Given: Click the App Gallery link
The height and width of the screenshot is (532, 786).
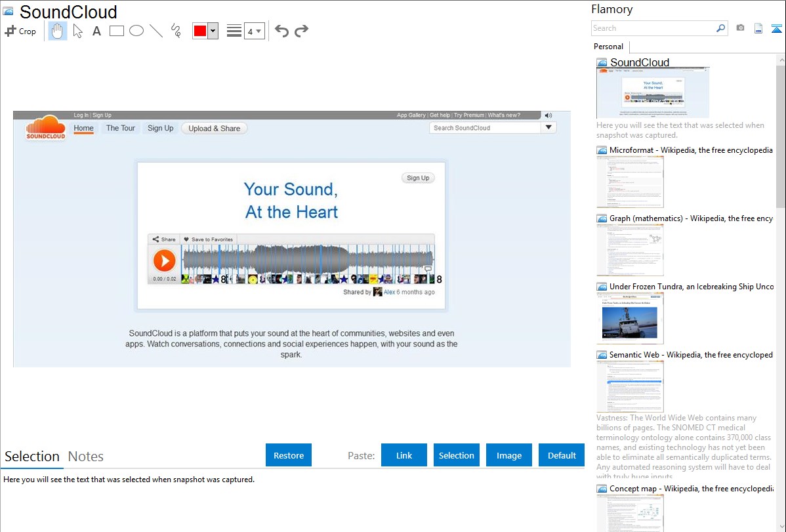Looking at the screenshot, I should point(411,115).
